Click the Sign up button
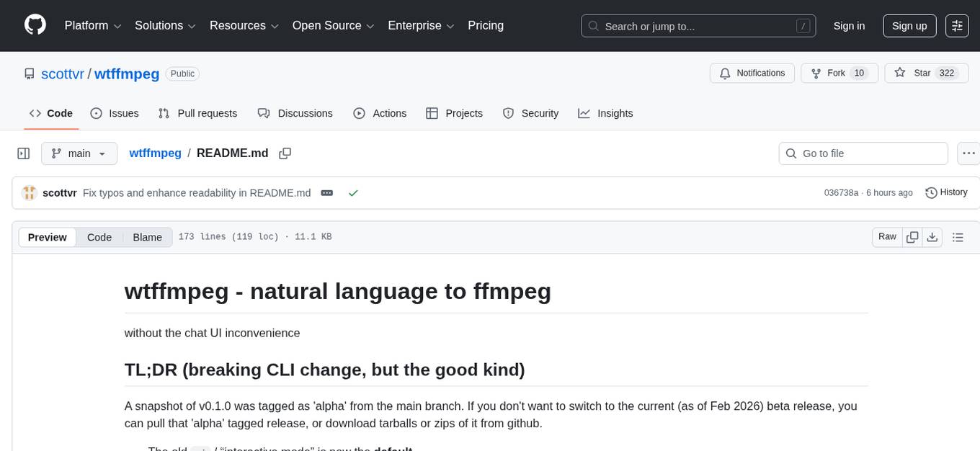This screenshot has width=980, height=451. [909, 26]
